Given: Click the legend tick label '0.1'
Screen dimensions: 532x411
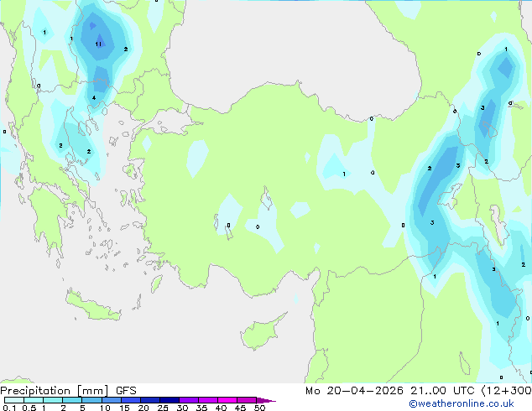Looking at the screenshot, I should [x=9, y=408].
